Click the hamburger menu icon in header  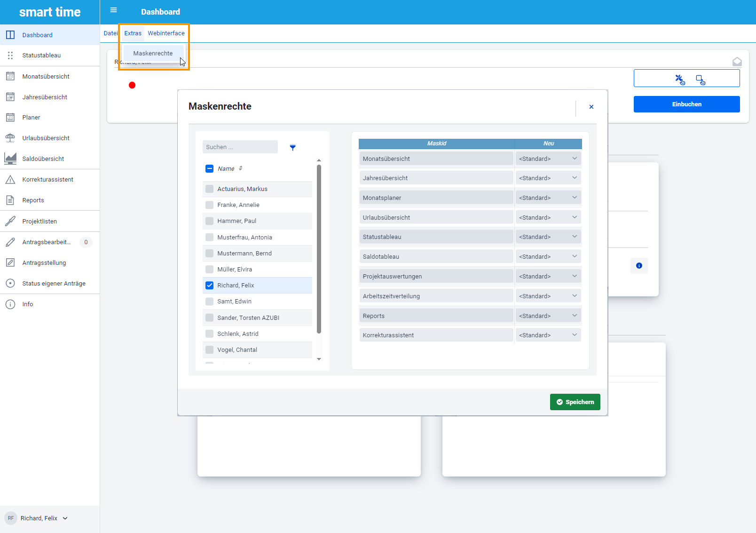click(113, 10)
